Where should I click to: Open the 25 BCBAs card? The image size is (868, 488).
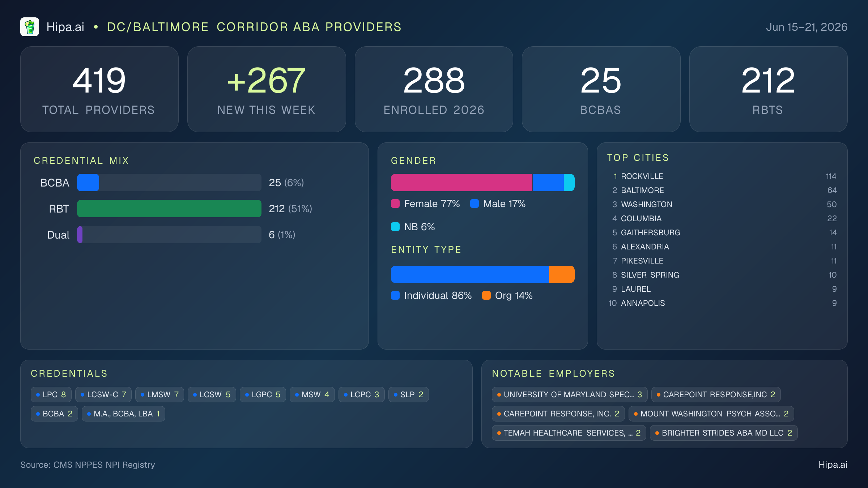(x=601, y=89)
